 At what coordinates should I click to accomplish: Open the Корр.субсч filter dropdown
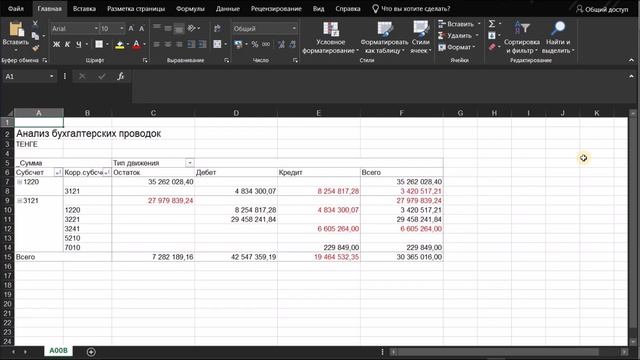click(x=106, y=173)
